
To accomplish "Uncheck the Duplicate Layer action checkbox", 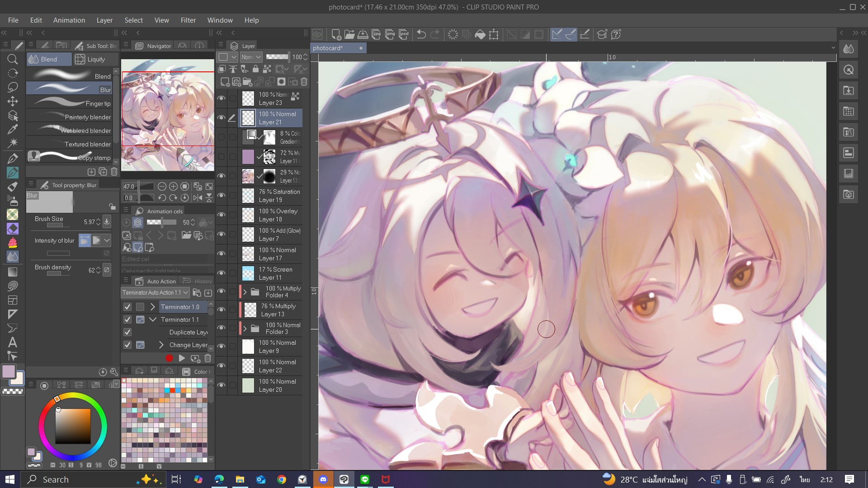I will click(127, 332).
